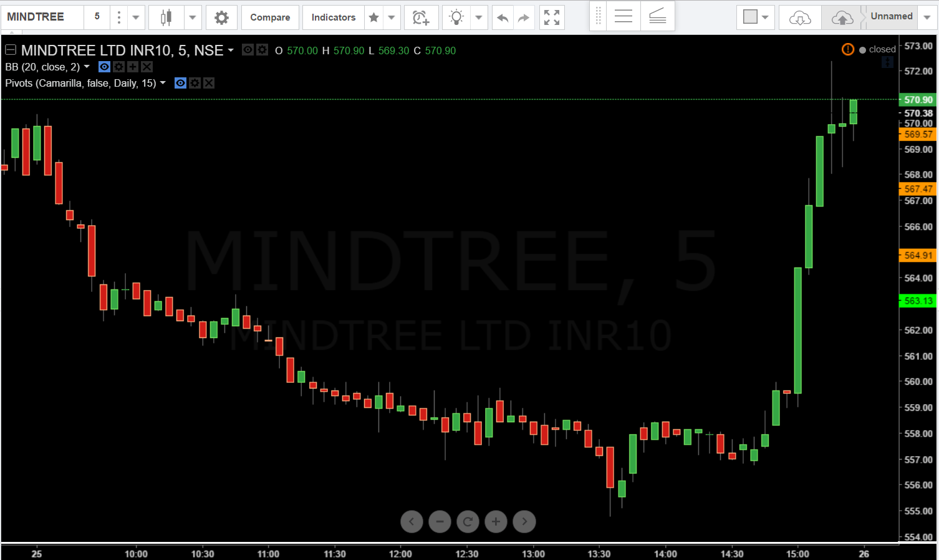The height and width of the screenshot is (560, 939).
Task: Click the favorite indicators star icon
Action: click(x=373, y=17)
